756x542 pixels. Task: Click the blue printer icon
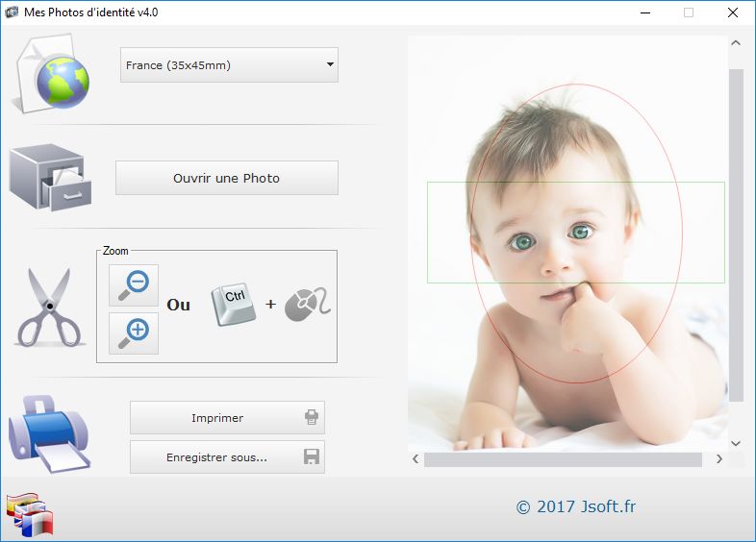[49, 433]
